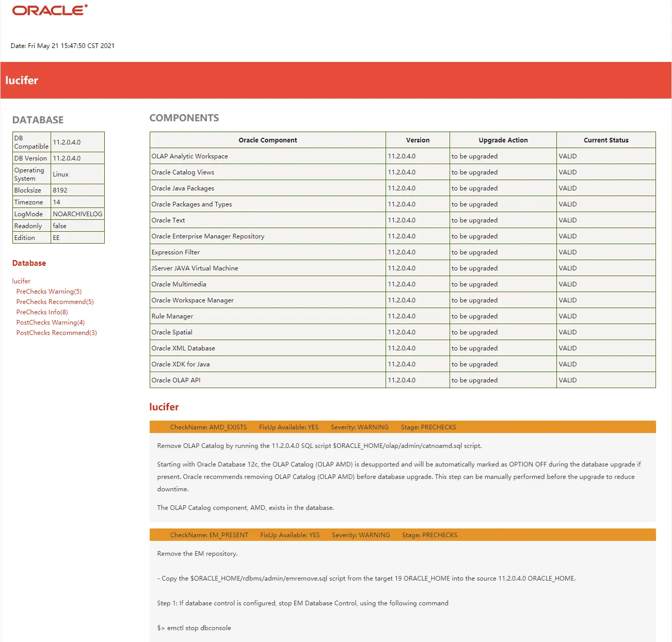Select the EM_PRESENT check banner

402,535
